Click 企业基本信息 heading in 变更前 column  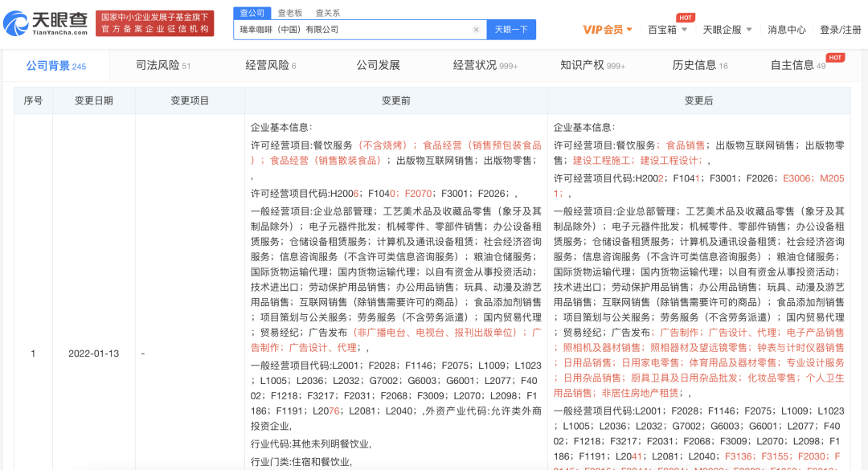[281, 127]
